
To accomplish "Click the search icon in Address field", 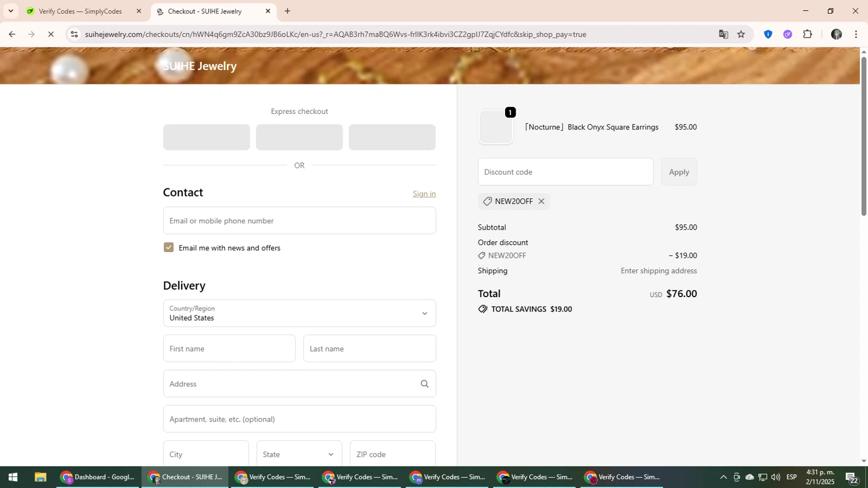I will coord(424,384).
